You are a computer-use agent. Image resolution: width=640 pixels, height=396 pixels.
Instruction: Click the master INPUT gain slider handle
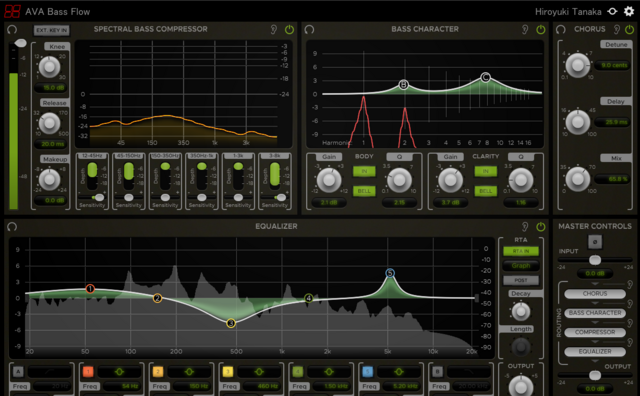coord(595,260)
